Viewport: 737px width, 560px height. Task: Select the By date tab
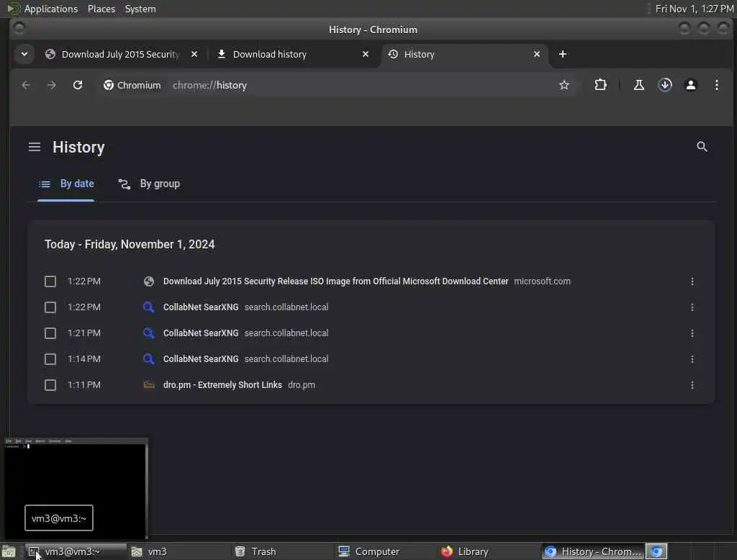(65, 184)
